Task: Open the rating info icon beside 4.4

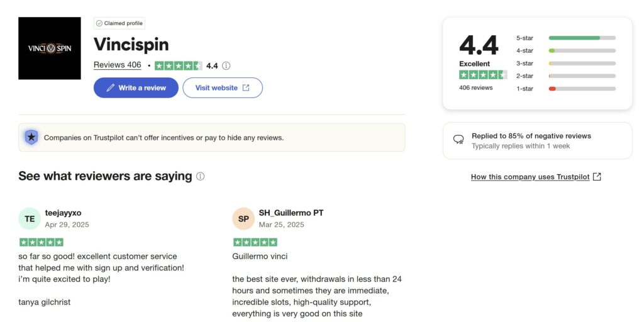Action: pyautogui.click(x=226, y=65)
